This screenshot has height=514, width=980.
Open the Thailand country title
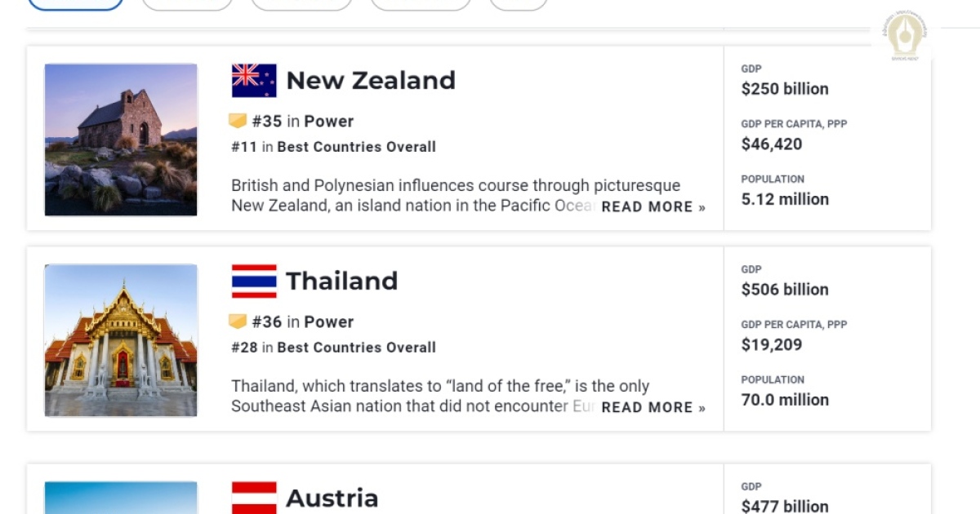click(x=341, y=281)
